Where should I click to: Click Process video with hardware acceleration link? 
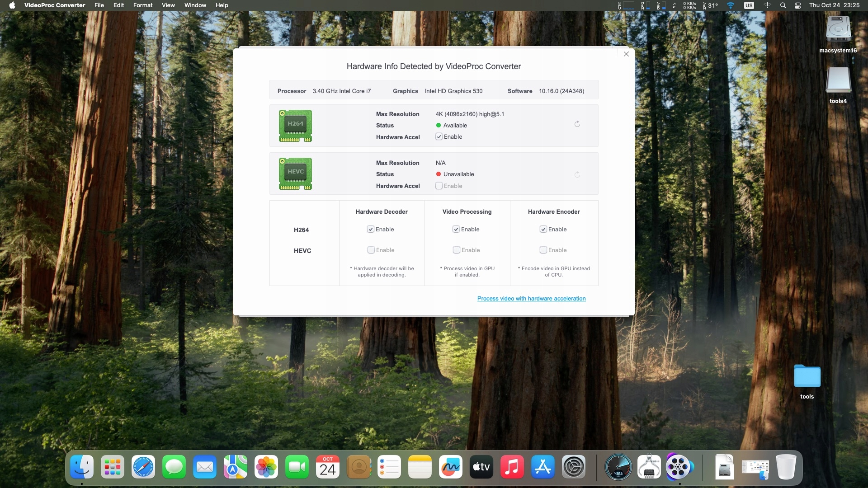pyautogui.click(x=531, y=299)
